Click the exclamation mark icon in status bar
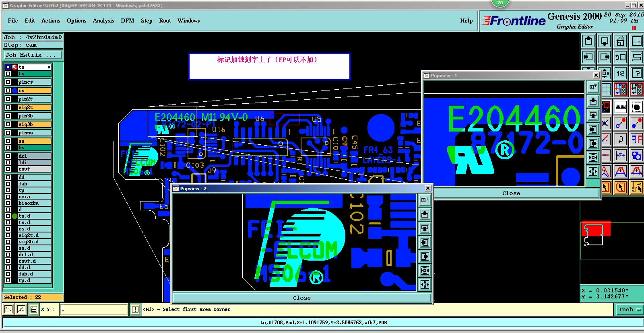The height and width of the screenshot is (333, 644). click(135, 309)
